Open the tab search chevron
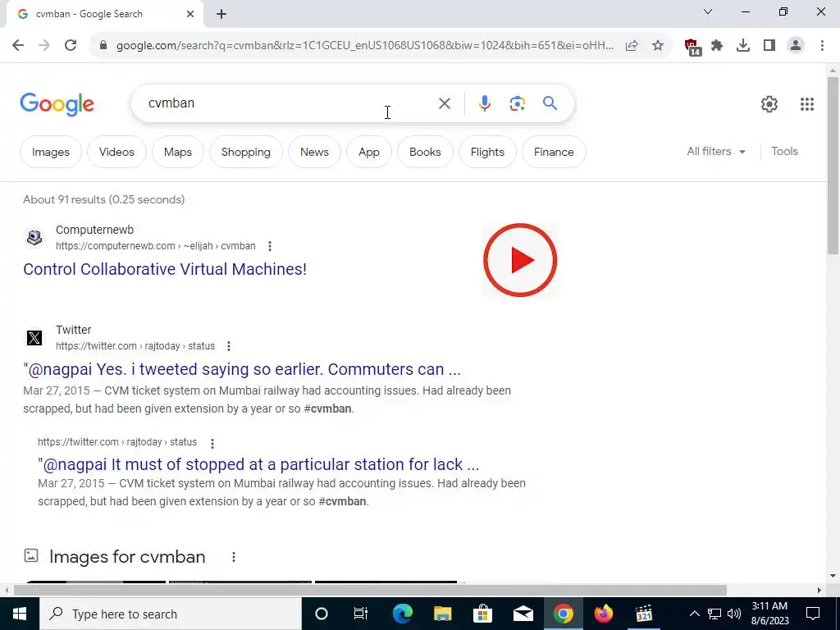Viewport: 840px width, 630px height. pos(708,11)
